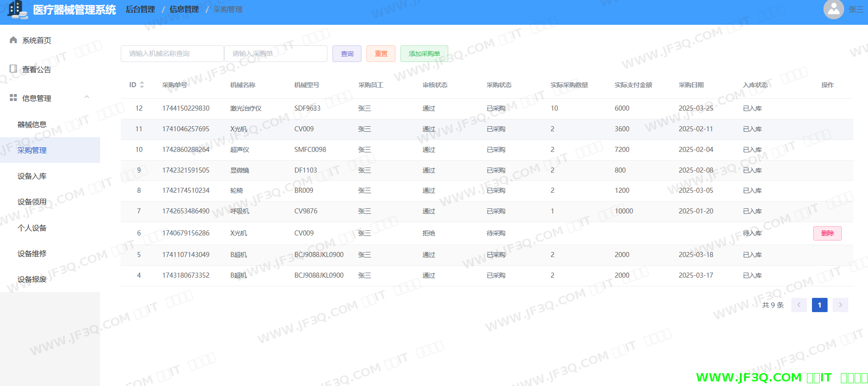The height and width of the screenshot is (386, 868).
Task: Sort table by ID column arrows
Action: pyautogui.click(x=142, y=85)
